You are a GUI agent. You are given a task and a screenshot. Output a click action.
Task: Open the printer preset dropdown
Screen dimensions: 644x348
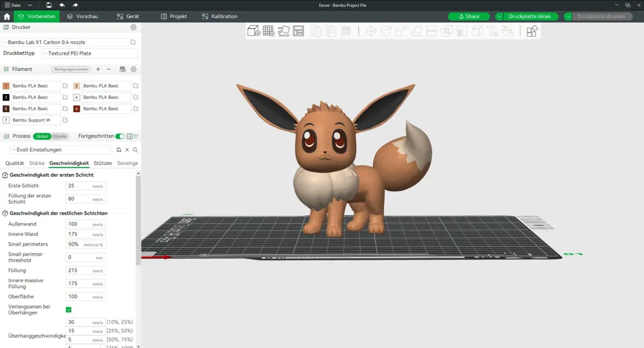click(x=66, y=42)
